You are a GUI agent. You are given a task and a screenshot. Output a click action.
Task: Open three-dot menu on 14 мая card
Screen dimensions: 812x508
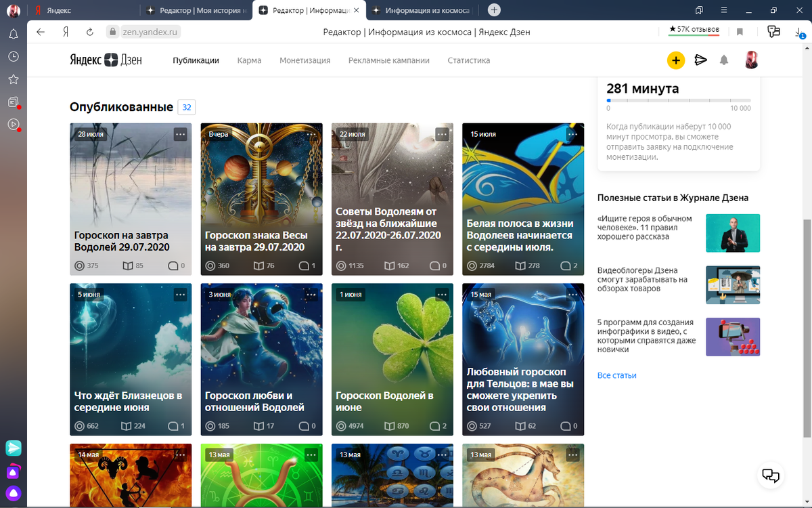[x=180, y=454]
